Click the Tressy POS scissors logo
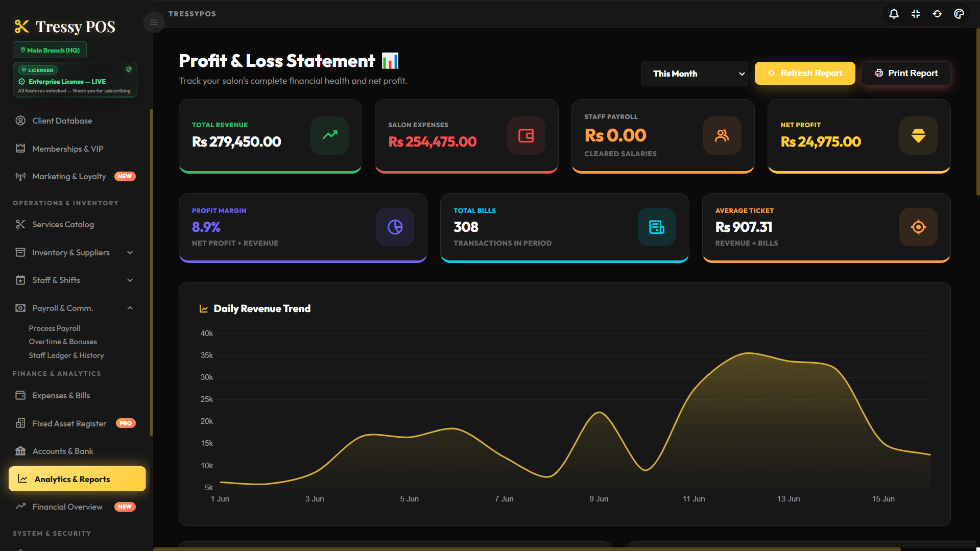 point(22,27)
